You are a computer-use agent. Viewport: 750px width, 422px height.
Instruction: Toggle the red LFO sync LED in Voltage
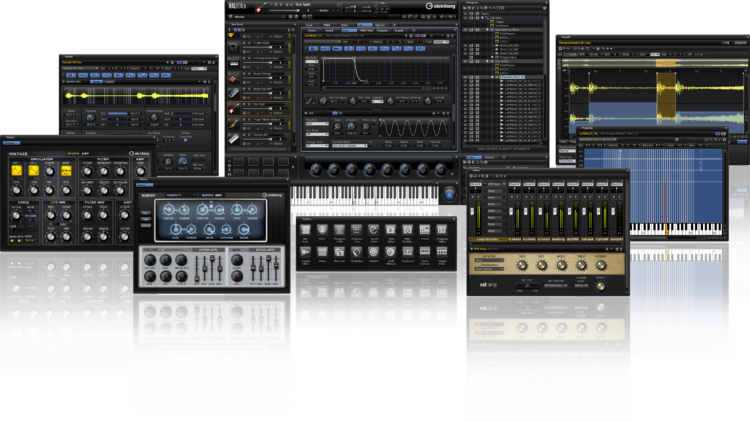tap(51, 224)
